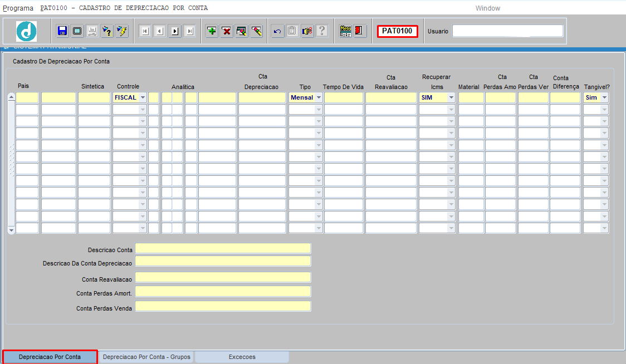Click the undo arrow icon in toolbar

(277, 31)
